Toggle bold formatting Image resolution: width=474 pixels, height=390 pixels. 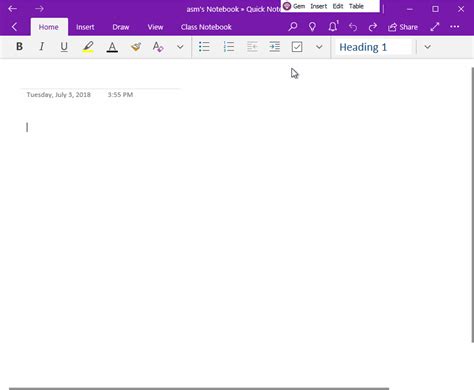pos(19,47)
